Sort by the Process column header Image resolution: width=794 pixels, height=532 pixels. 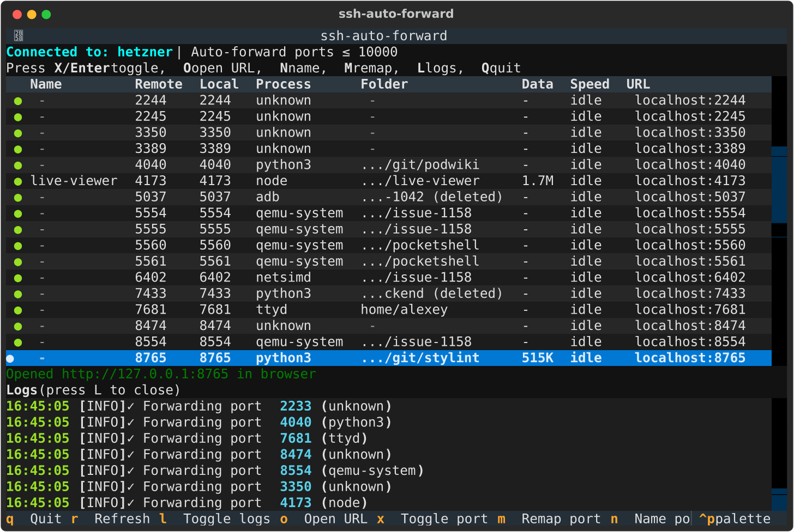[x=284, y=84]
